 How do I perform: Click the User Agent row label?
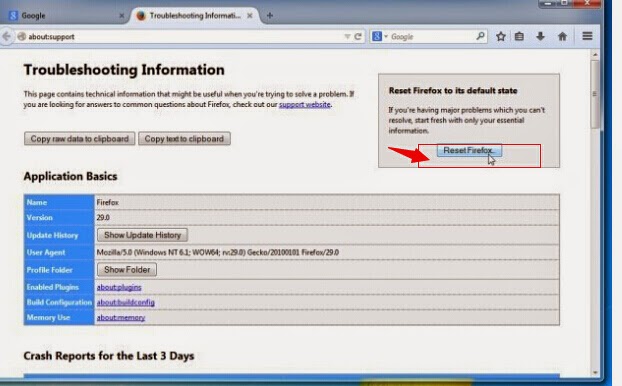pyautogui.click(x=46, y=252)
